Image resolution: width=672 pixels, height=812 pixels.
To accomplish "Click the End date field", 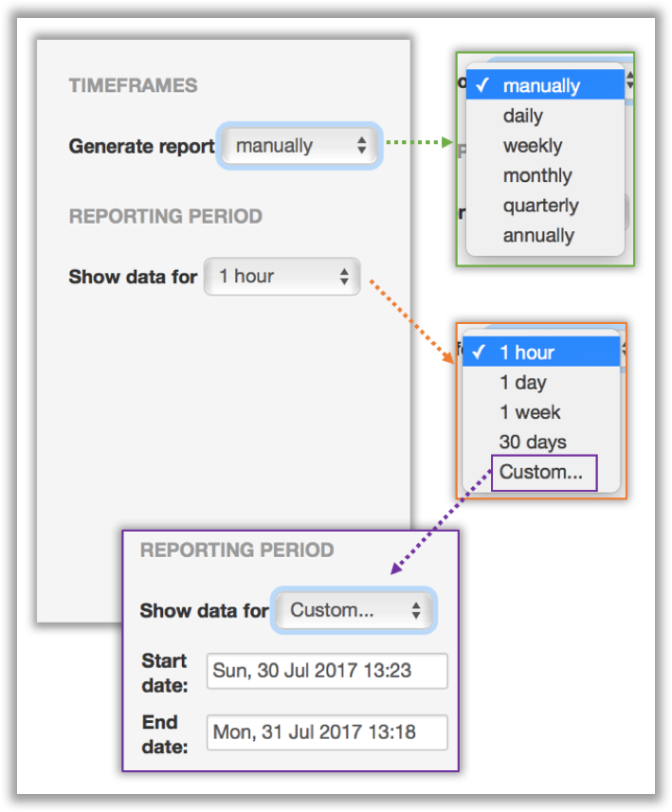I will pos(326,731).
